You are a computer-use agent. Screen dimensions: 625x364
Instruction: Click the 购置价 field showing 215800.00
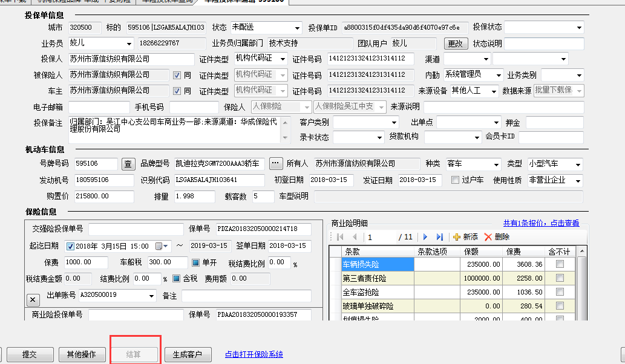pyautogui.click(x=104, y=197)
